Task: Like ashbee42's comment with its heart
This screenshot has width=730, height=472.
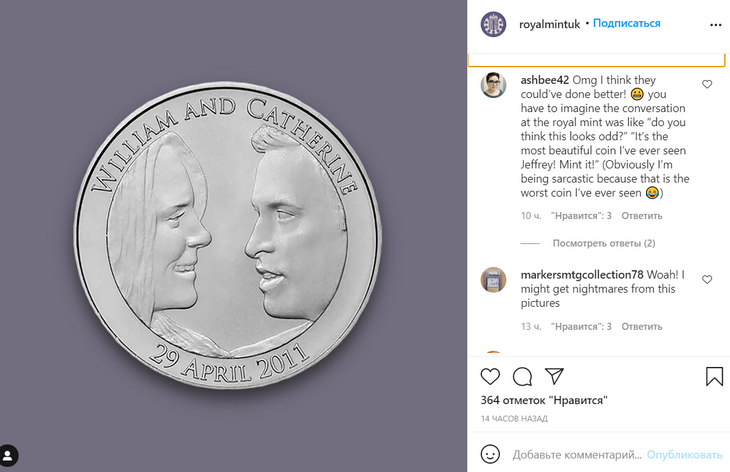Action: click(707, 85)
